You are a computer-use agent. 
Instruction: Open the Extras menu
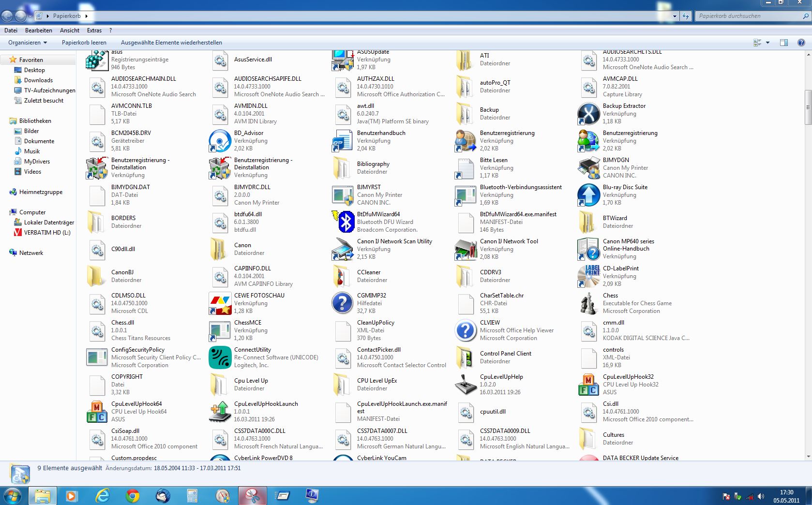pos(94,30)
